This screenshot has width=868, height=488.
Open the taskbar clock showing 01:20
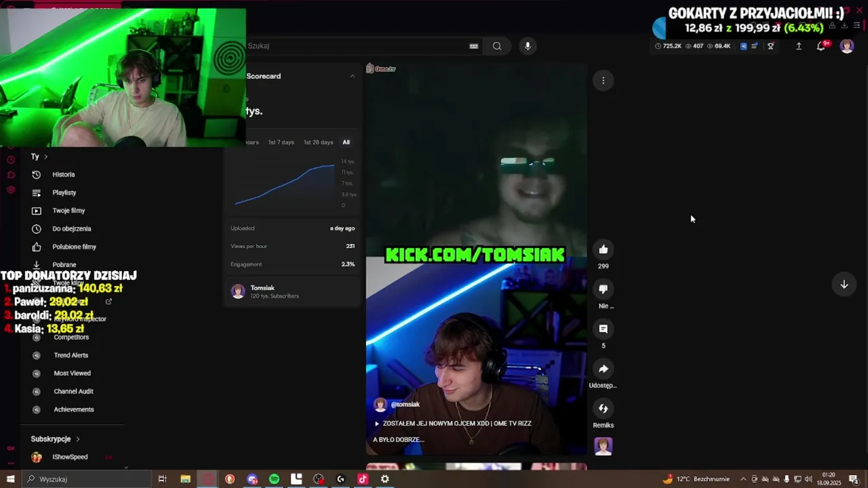(x=829, y=479)
